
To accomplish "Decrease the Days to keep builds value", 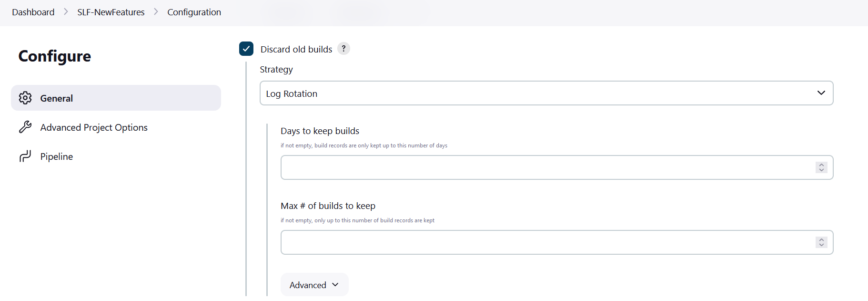I will 821,170.
